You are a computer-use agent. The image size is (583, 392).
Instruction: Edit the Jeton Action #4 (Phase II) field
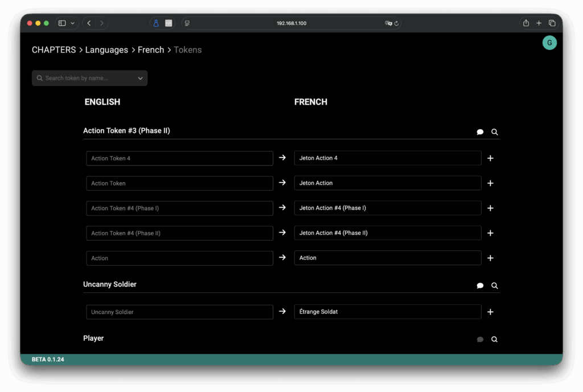tap(387, 233)
